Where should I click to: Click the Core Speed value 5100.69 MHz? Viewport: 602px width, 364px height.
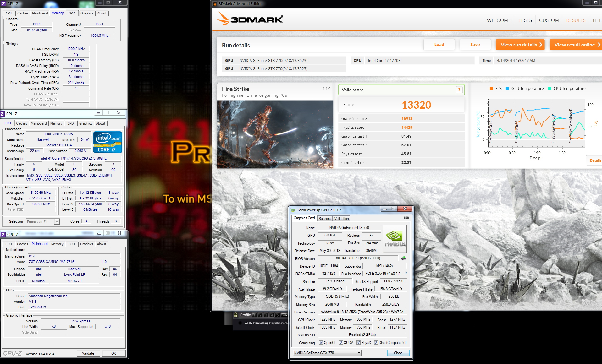(x=41, y=193)
